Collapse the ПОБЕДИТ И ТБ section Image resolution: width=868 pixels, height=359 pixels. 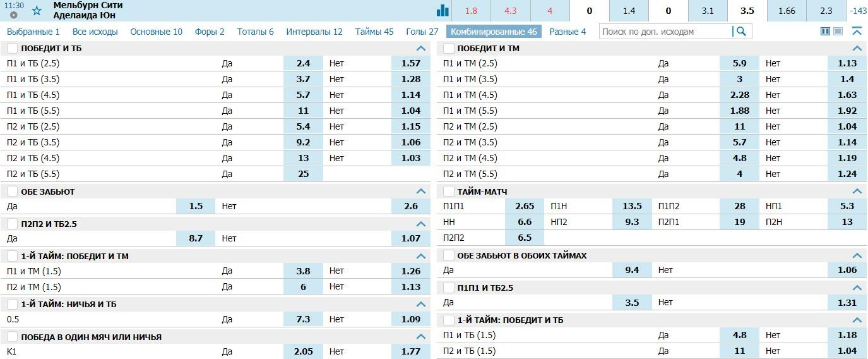(421, 48)
